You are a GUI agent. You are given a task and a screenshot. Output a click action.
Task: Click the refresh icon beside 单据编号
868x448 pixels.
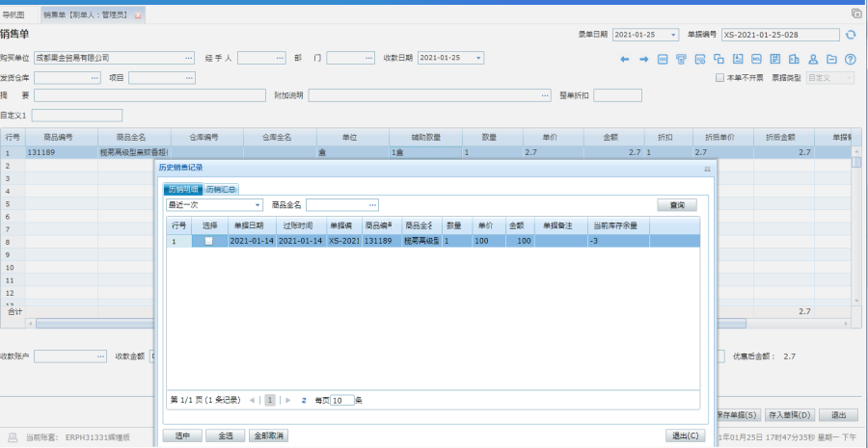[850, 35]
